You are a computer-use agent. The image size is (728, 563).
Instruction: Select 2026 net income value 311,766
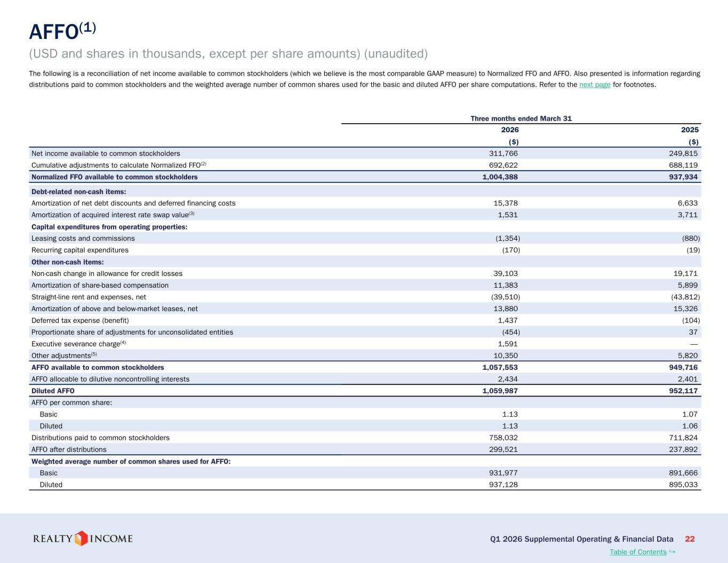point(503,153)
